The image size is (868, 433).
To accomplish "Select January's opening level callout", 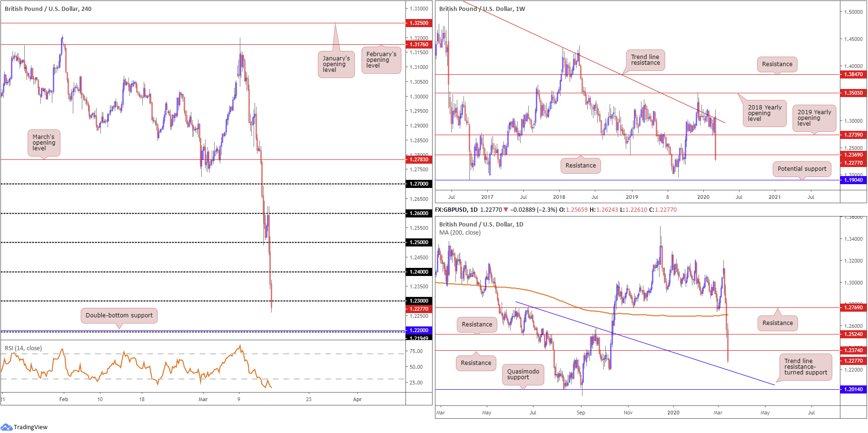I will [336, 64].
